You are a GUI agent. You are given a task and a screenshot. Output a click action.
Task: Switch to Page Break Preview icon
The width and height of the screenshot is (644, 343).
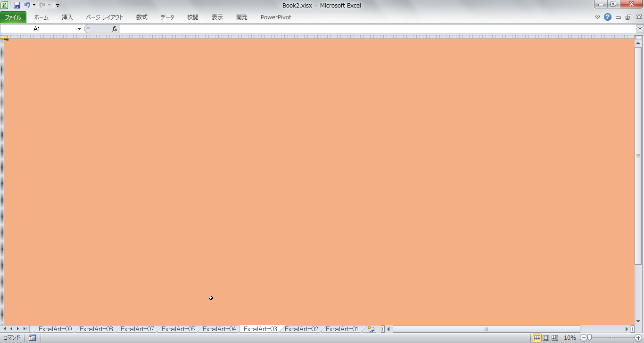tap(554, 338)
